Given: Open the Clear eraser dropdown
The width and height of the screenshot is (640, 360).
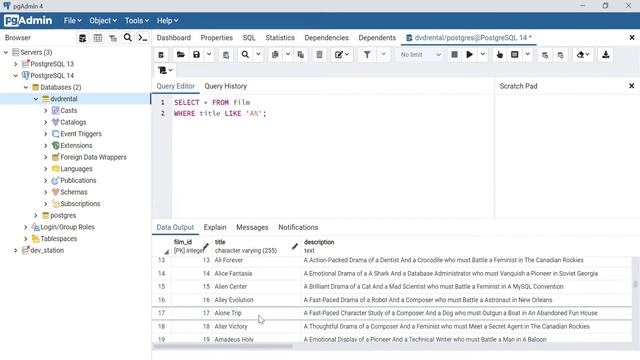Looking at the screenshot, I should click(583, 55).
